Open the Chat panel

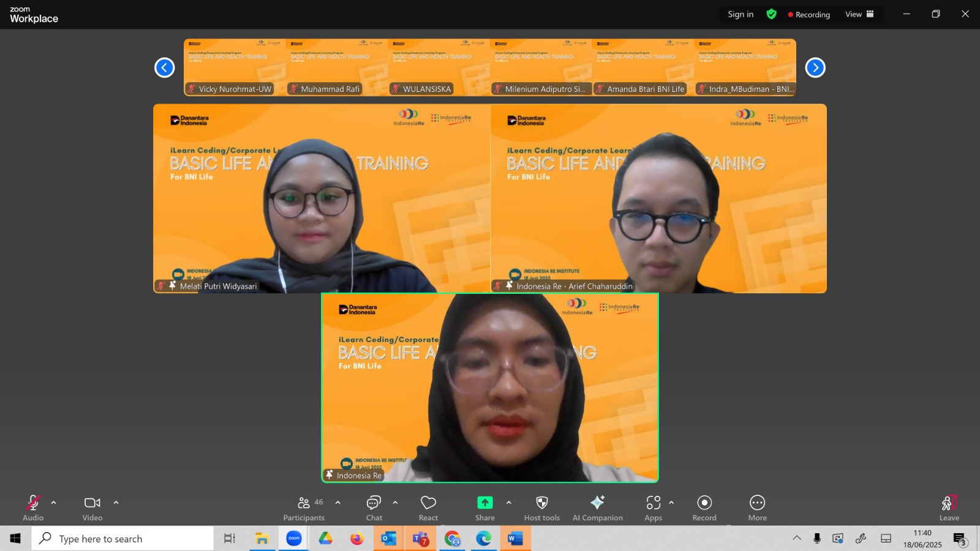click(374, 508)
